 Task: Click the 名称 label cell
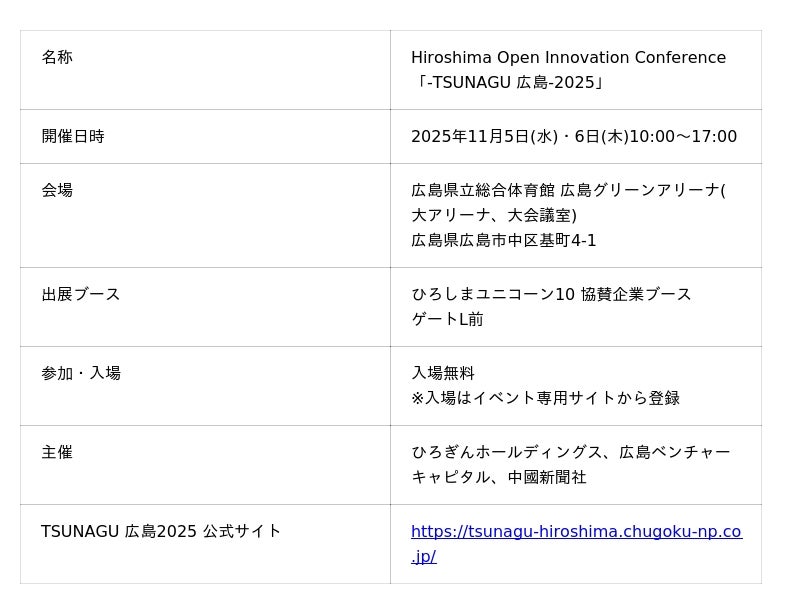[57, 58]
